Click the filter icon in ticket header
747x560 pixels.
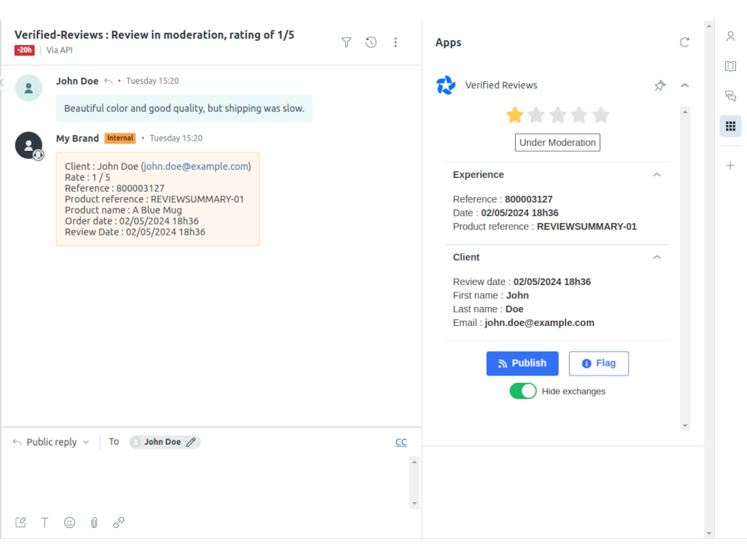[x=347, y=42]
